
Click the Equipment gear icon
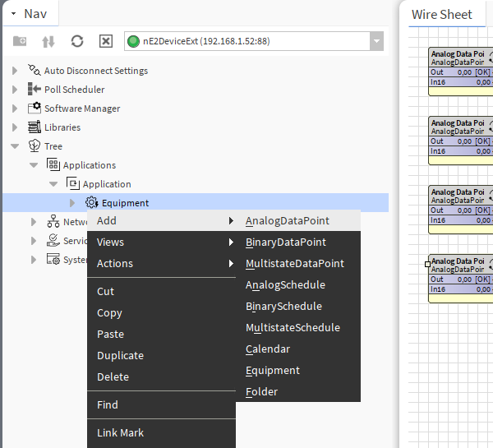[x=91, y=202]
